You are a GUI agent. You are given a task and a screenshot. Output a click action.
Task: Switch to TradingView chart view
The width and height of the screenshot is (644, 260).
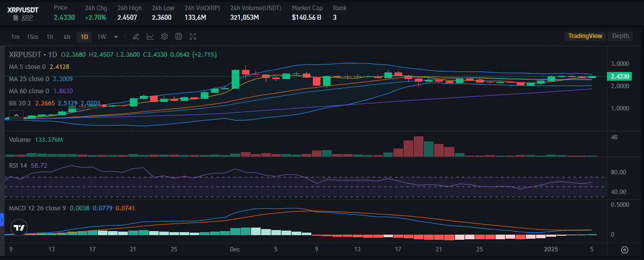coord(585,36)
